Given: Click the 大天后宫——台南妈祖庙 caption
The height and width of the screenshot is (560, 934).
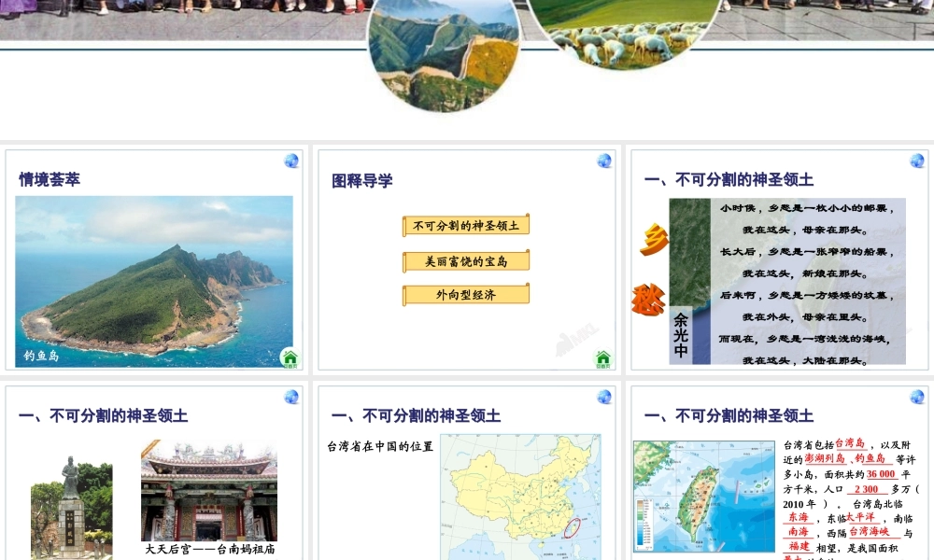Looking at the screenshot, I should point(210,549).
